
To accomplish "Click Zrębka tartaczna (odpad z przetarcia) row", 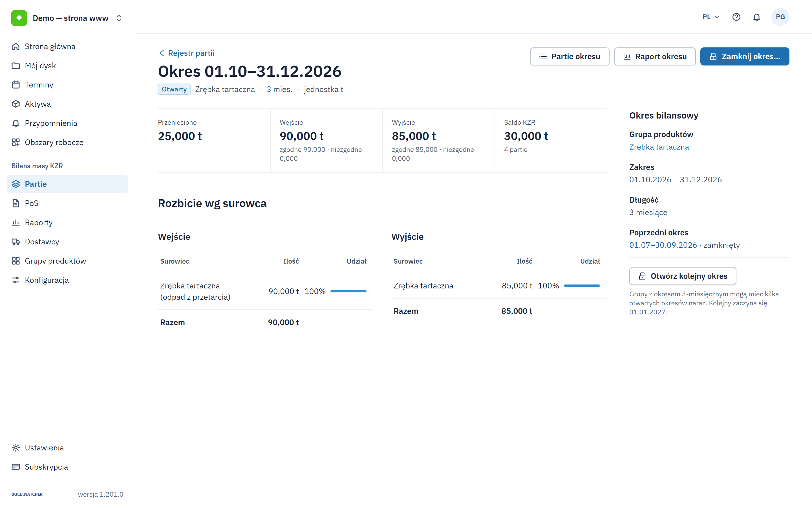I will pyautogui.click(x=265, y=291).
